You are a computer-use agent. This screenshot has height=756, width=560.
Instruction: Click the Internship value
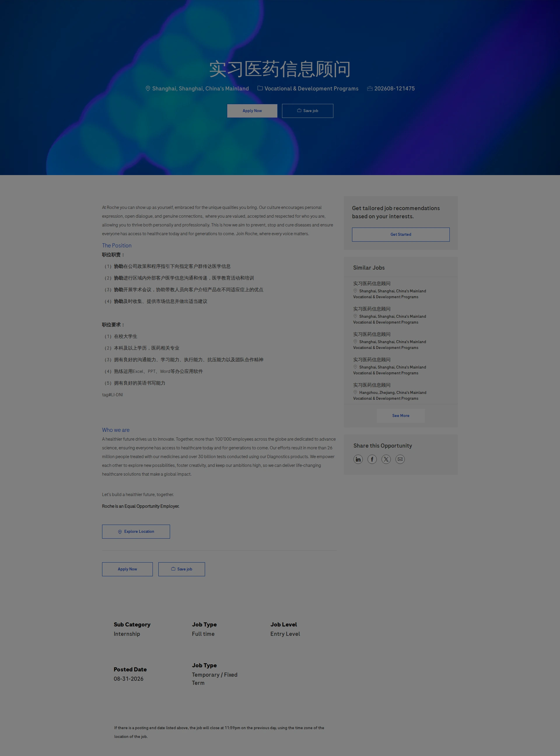pyautogui.click(x=127, y=634)
